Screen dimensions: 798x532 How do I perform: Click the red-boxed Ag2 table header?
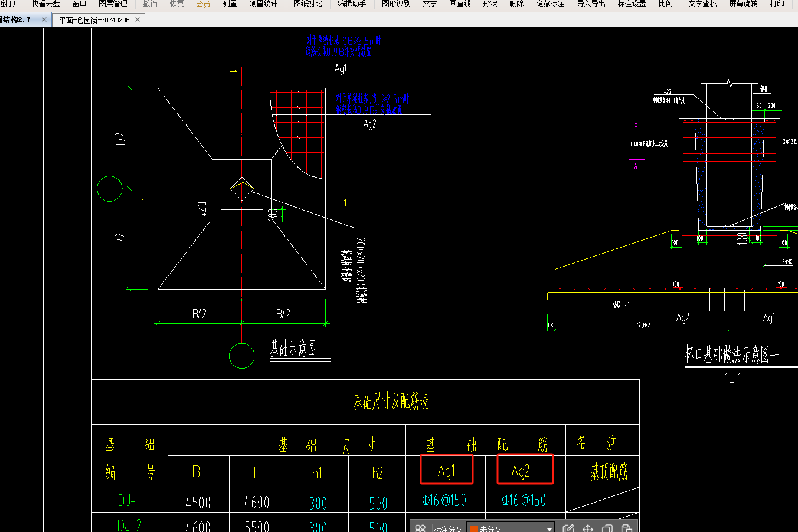click(x=525, y=469)
